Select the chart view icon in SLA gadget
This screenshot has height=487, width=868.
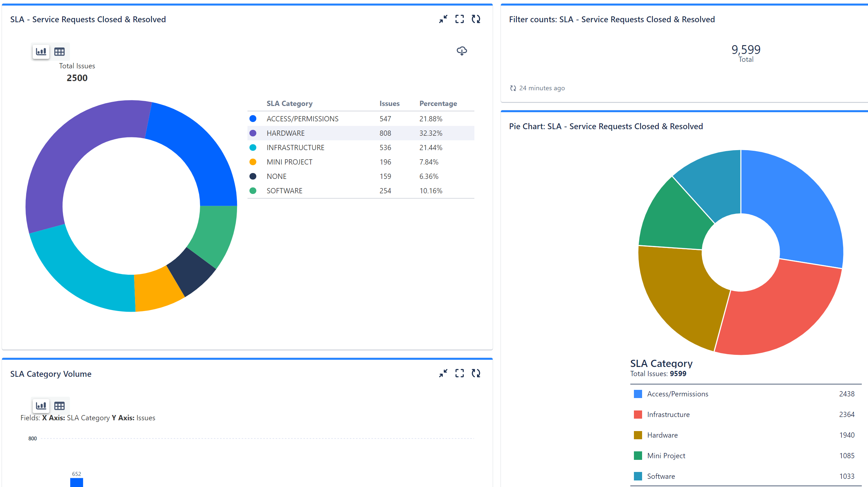(x=41, y=51)
